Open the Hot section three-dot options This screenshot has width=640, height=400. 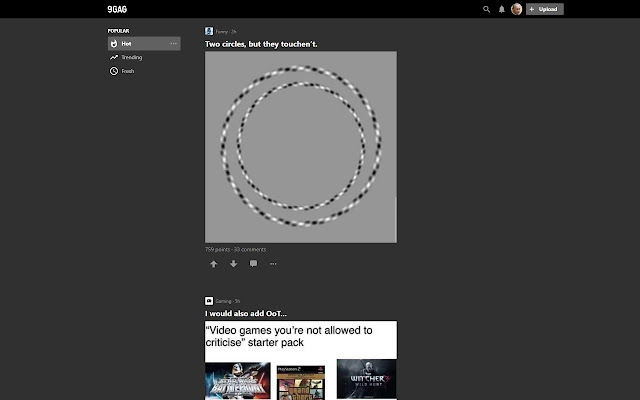(x=173, y=43)
